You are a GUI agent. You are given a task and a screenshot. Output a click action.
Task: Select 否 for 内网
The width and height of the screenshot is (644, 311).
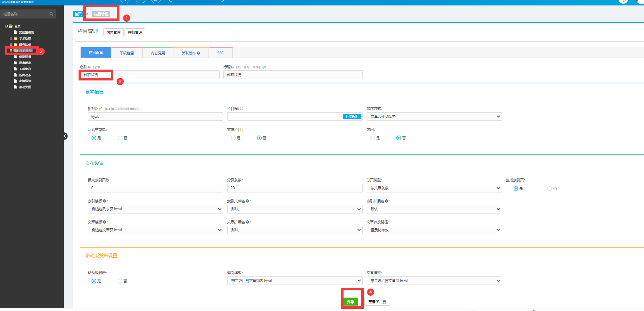point(399,138)
